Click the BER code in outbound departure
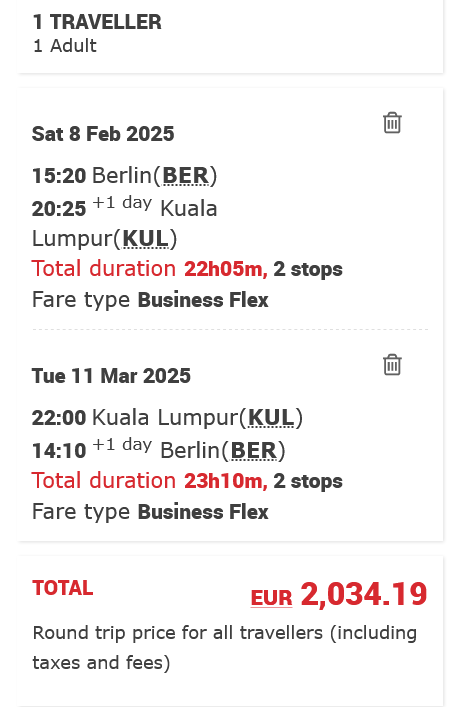This screenshot has width=450, height=707. point(186,175)
